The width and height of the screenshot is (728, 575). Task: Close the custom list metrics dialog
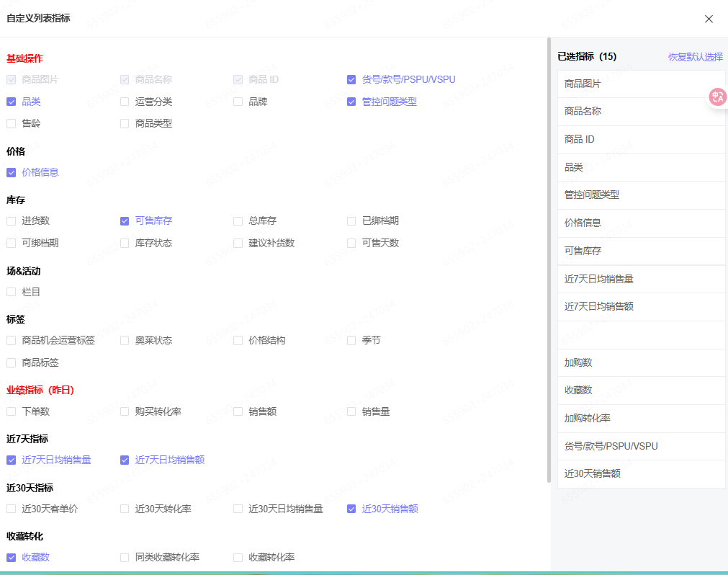click(709, 19)
